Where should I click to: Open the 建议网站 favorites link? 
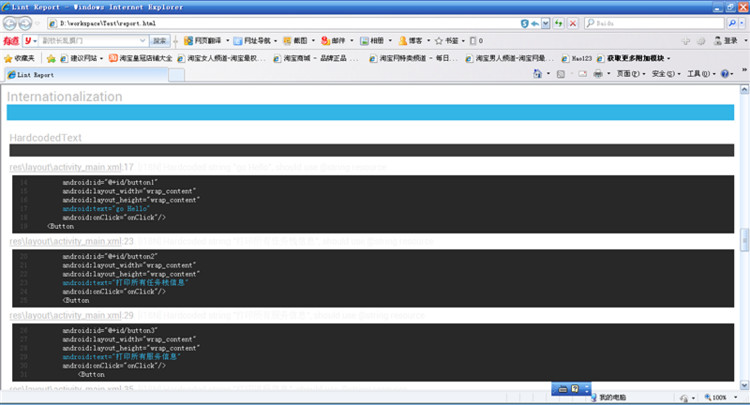(x=81, y=58)
